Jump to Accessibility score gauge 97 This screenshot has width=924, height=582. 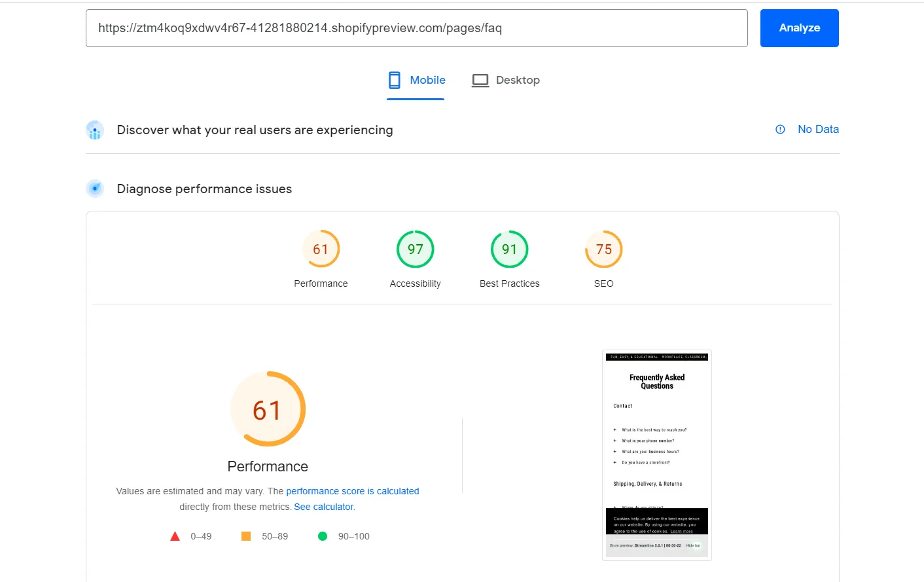[x=416, y=249]
